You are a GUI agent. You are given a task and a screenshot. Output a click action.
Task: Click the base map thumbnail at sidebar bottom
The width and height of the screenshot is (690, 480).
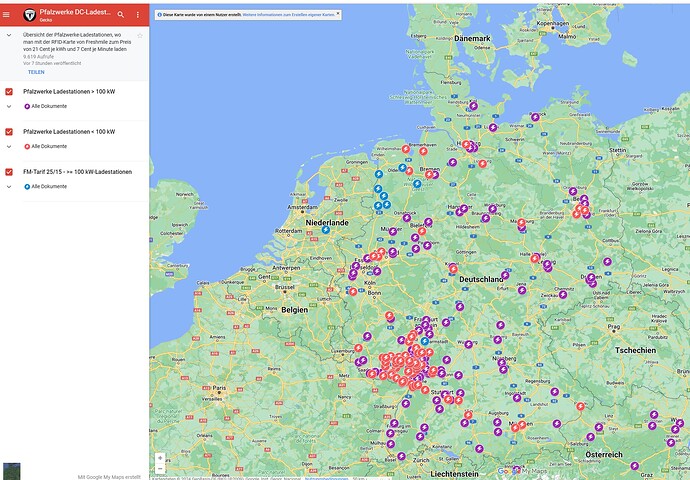click(x=11, y=471)
